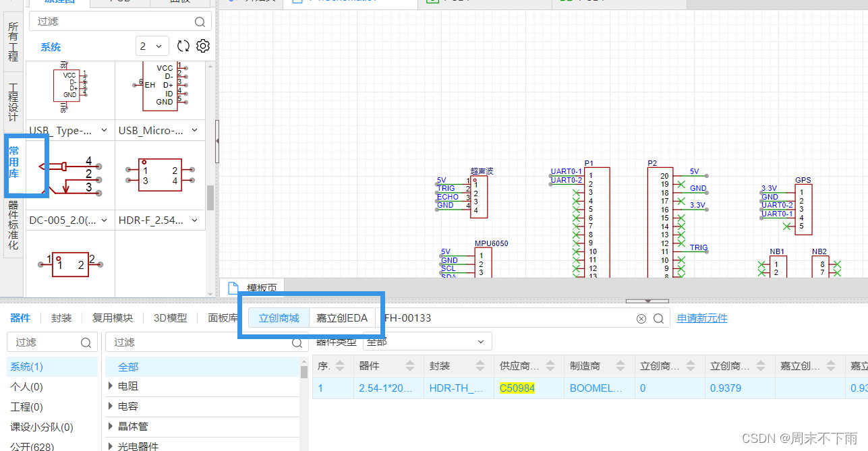Open the 常用库 side tab
The width and height of the screenshot is (868, 451).
pyautogui.click(x=13, y=163)
